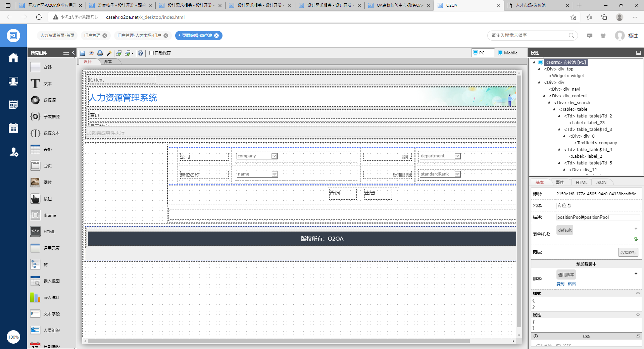Toggle the 所有组件 list view menu icon
Image resolution: width=644 pixels, height=349 pixels.
pyautogui.click(x=66, y=53)
